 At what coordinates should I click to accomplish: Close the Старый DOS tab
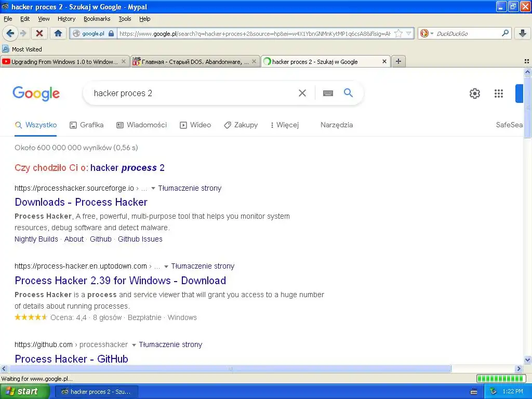[x=254, y=61]
